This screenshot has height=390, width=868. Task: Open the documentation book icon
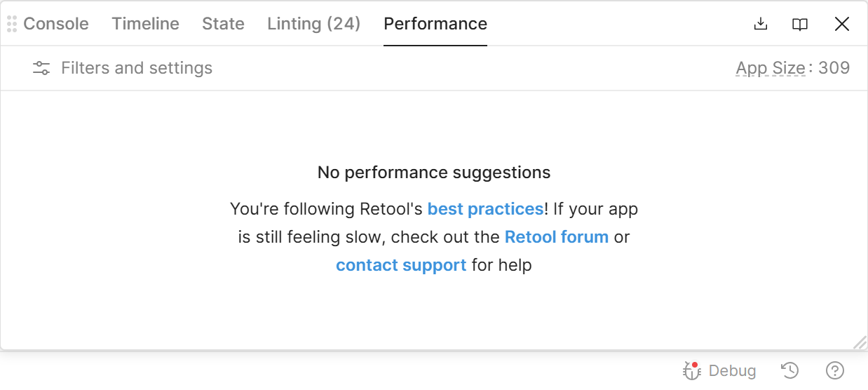pyautogui.click(x=800, y=24)
